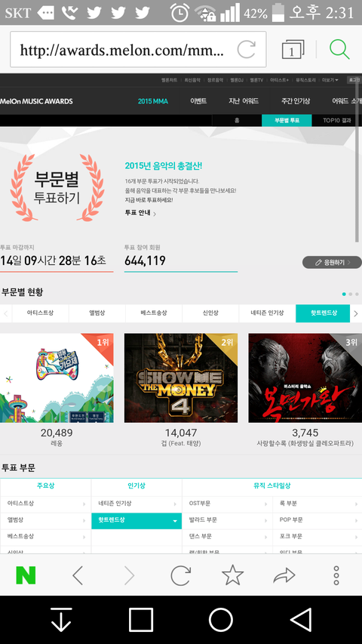Open the three-dot overflow menu
The width and height of the screenshot is (362, 644).
click(x=336, y=575)
